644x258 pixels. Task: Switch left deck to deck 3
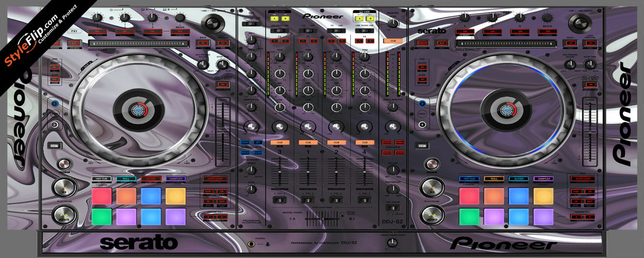click(x=54, y=125)
